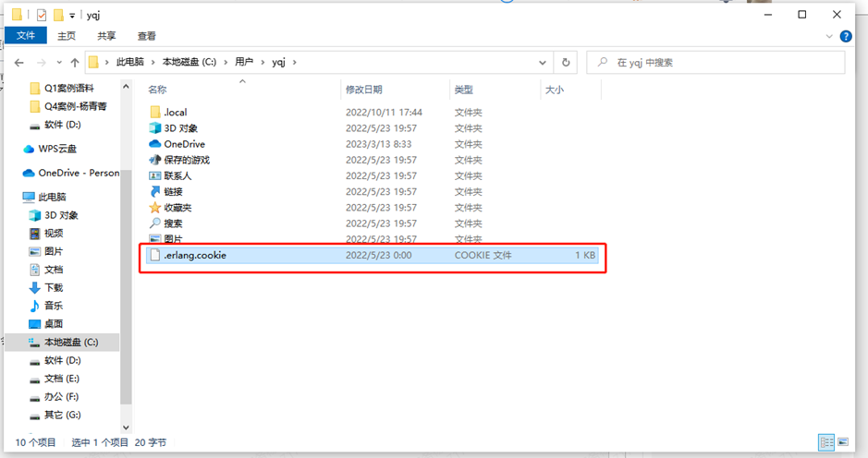Image resolution: width=868 pixels, height=458 pixels.
Task: Refresh the current folder
Action: pos(566,63)
